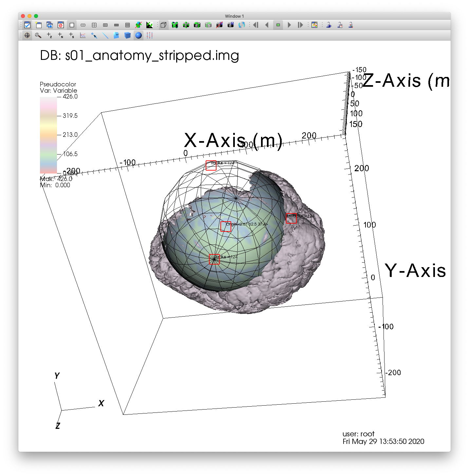Switch to 3x3 window layout
Screen dimensions: 469x476
127,25
